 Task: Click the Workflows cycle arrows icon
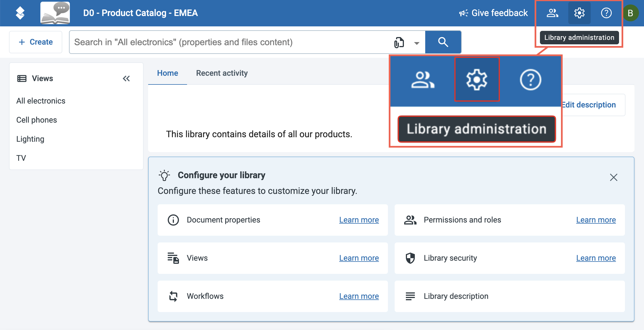tap(173, 296)
